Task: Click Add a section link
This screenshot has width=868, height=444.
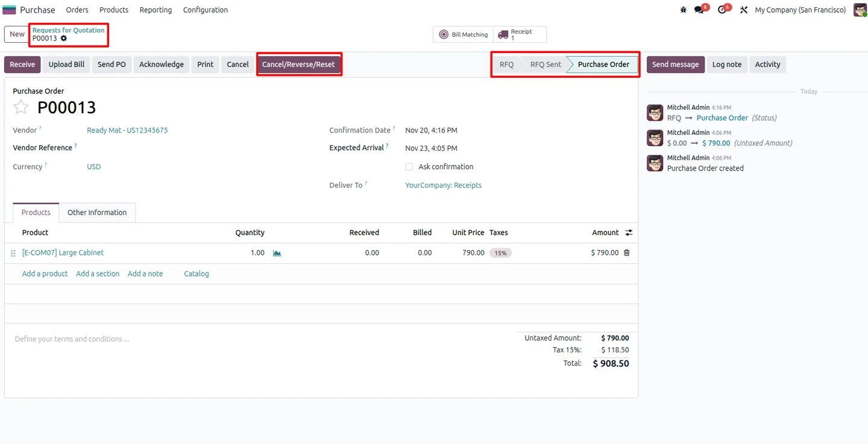Action: point(98,274)
